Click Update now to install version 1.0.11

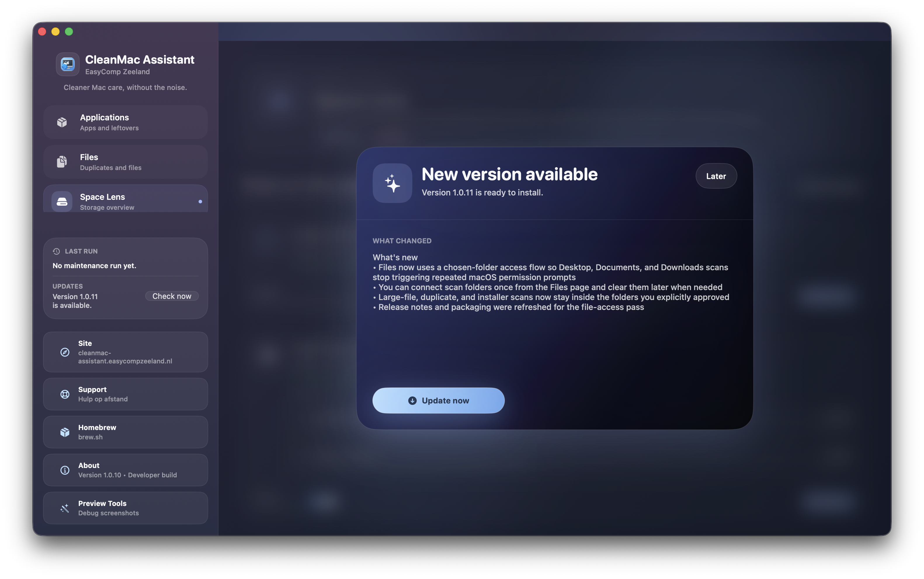tap(438, 400)
